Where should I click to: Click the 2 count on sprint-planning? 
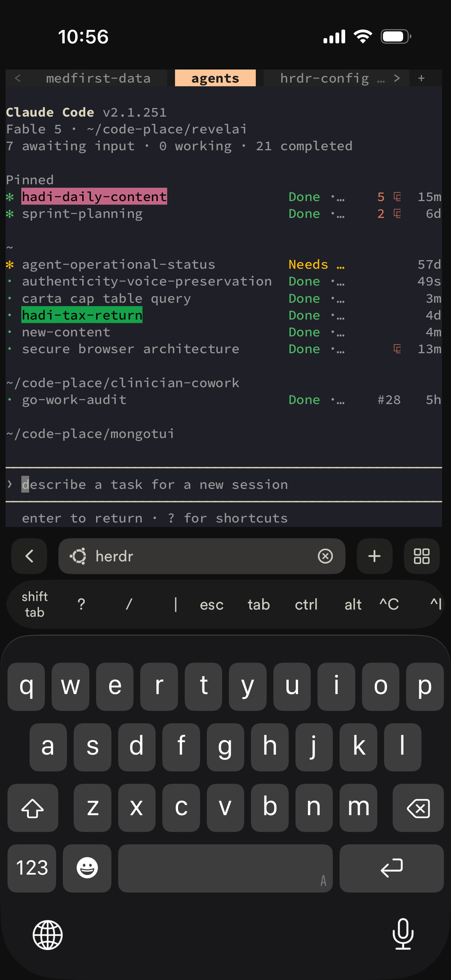[381, 213]
